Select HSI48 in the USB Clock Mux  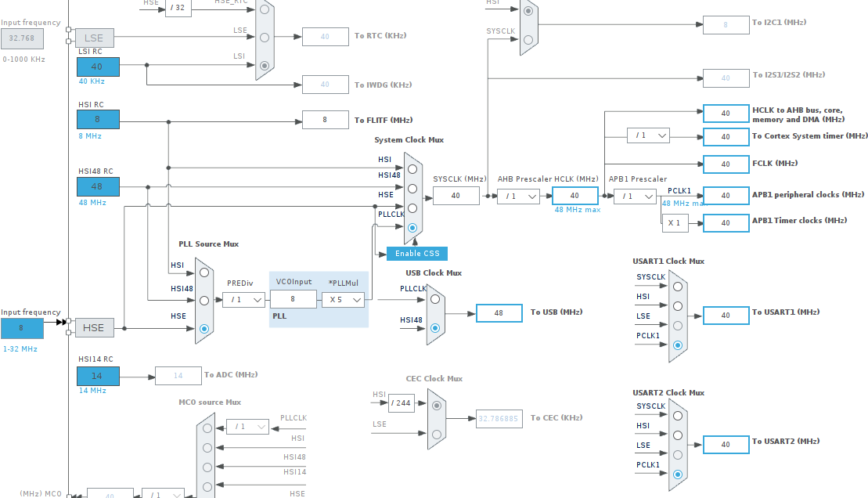pyautogui.click(x=435, y=328)
